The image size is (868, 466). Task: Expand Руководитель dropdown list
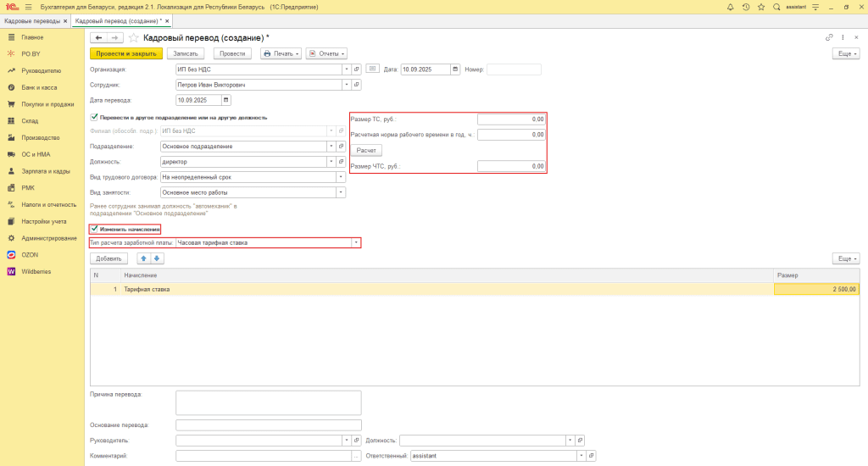point(347,441)
